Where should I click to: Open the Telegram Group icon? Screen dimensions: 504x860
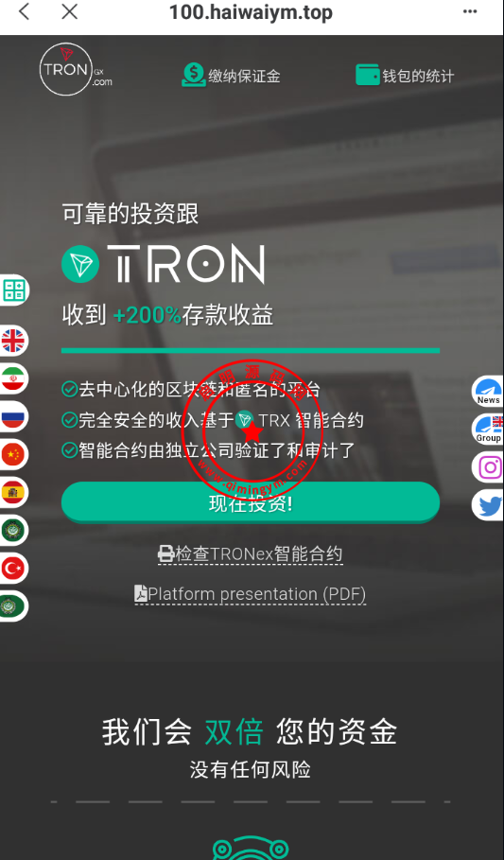tap(488, 429)
